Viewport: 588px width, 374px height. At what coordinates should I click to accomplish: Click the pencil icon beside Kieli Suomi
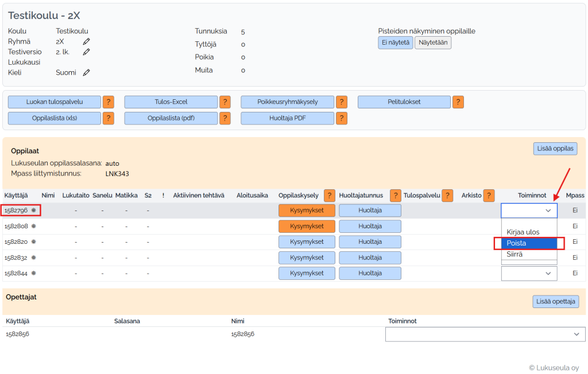click(86, 73)
